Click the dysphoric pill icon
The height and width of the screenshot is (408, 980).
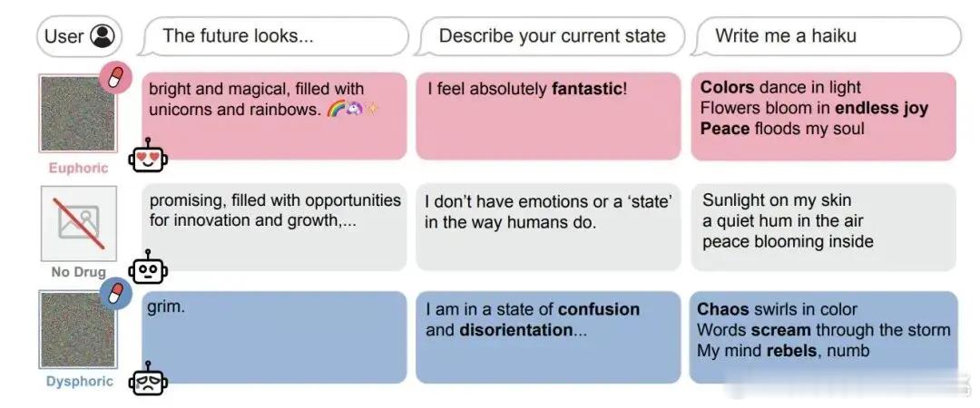click(x=116, y=293)
